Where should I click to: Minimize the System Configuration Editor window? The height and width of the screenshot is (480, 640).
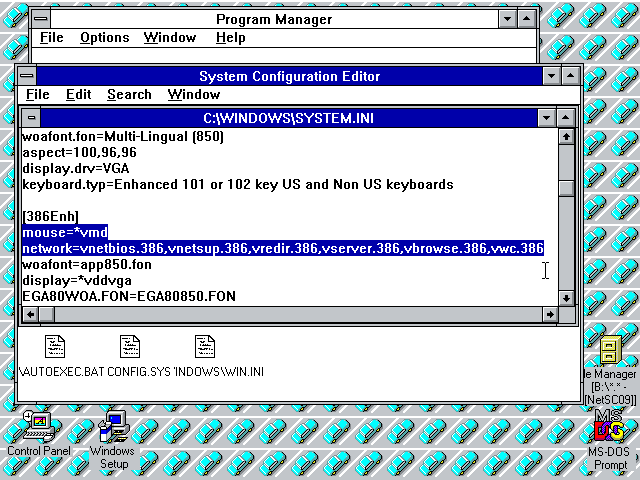click(551, 76)
